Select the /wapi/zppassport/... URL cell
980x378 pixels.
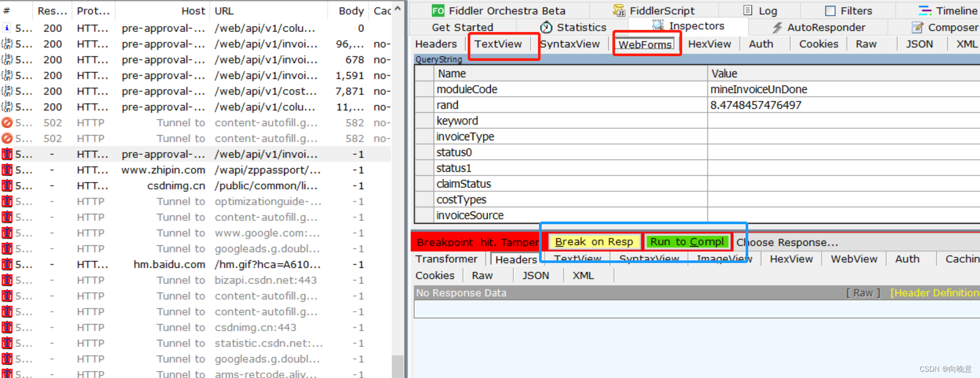[267, 170]
